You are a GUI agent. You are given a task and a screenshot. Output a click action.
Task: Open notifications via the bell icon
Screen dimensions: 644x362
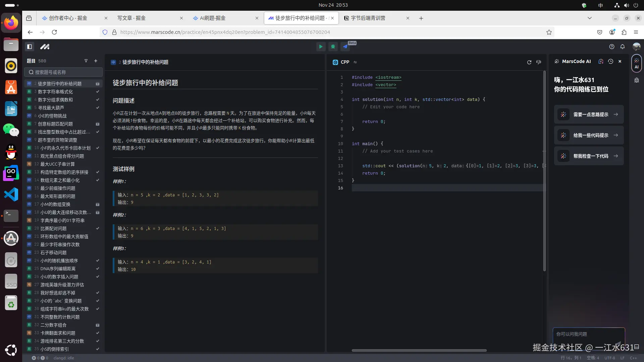(x=623, y=47)
